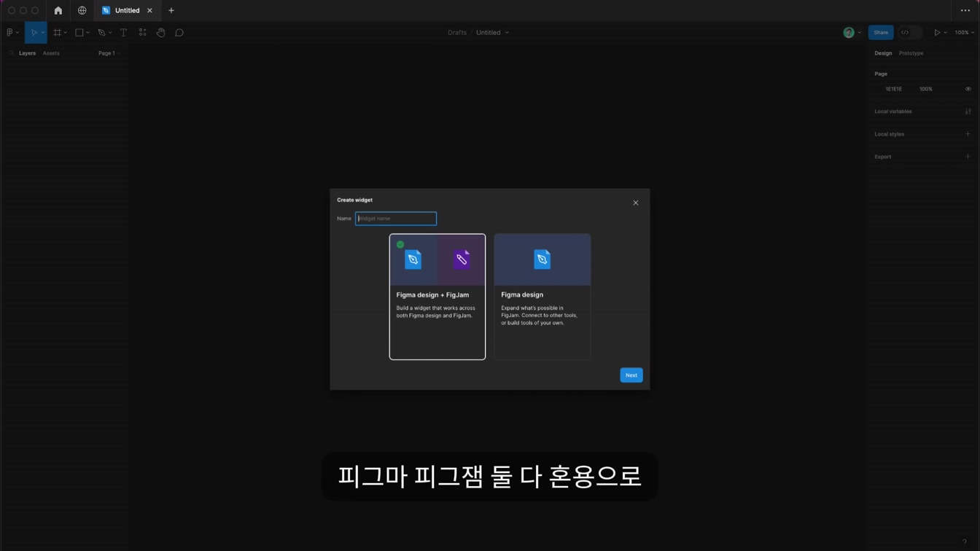
Task: Select the Pen tool
Action: [101, 33]
